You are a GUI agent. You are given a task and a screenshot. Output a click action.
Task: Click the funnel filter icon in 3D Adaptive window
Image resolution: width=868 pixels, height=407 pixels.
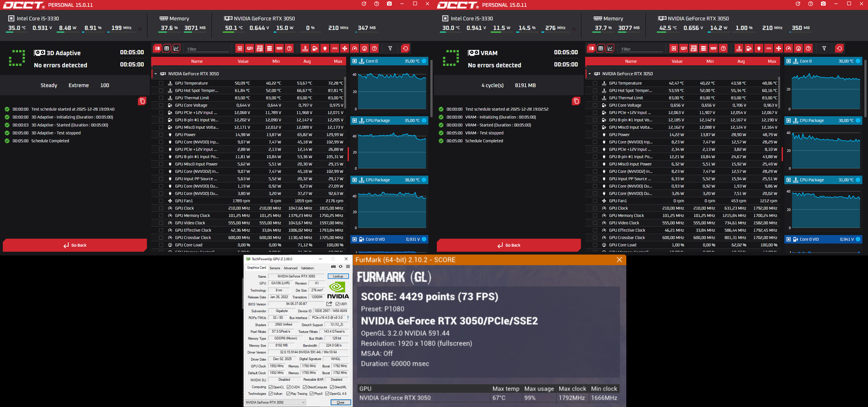tap(390, 48)
